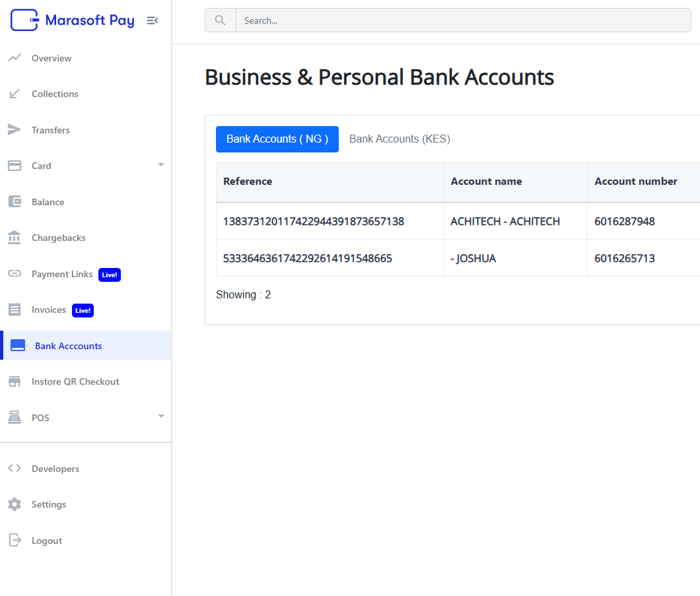Open Collections via its arrow icon
The height and width of the screenshot is (596, 700).
click(15, 94)
